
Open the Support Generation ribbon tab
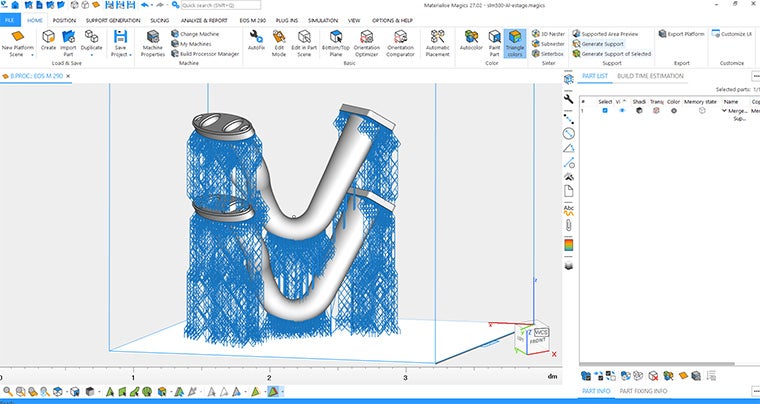coord(112,20)
